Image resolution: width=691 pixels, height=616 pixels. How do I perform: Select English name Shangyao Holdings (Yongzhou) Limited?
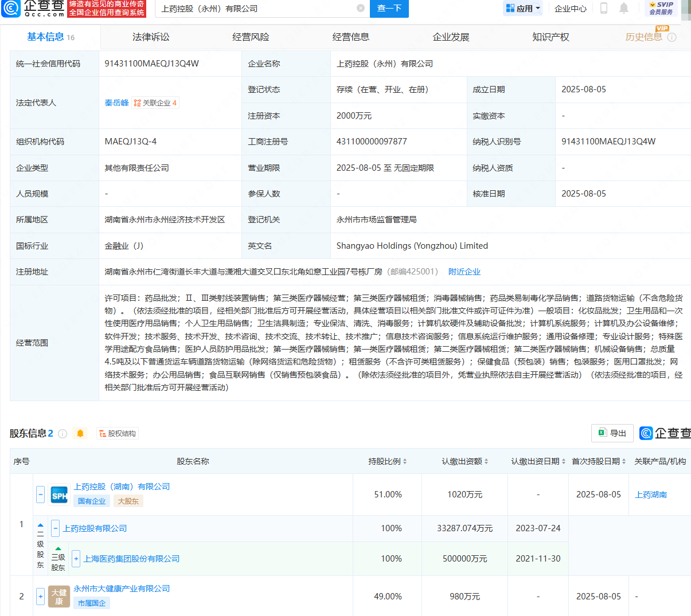coord(412,246)
